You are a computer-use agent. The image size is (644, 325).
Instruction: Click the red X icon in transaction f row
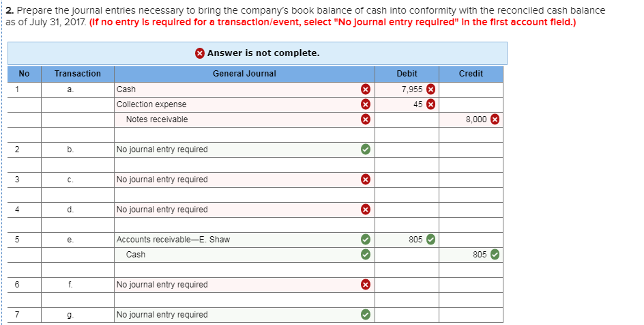[366, 285]
